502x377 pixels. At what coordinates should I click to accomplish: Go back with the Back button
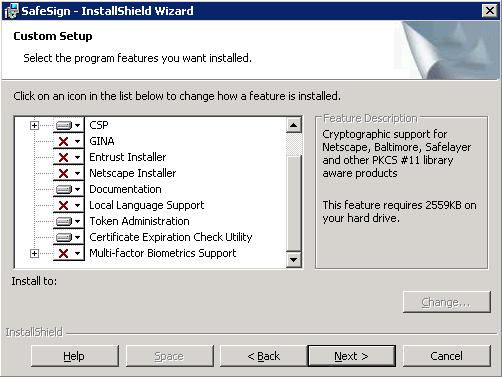[264, 356]
